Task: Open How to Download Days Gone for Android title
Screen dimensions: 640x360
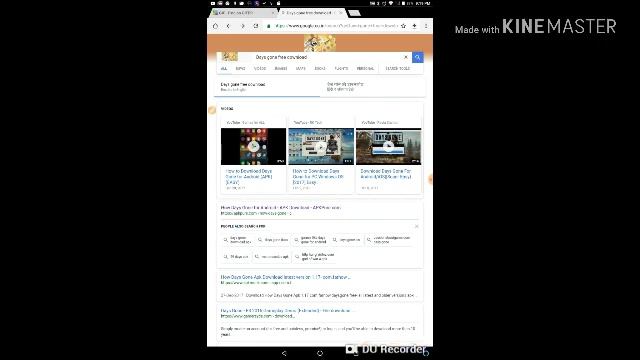Action: [x=249, y=177]
